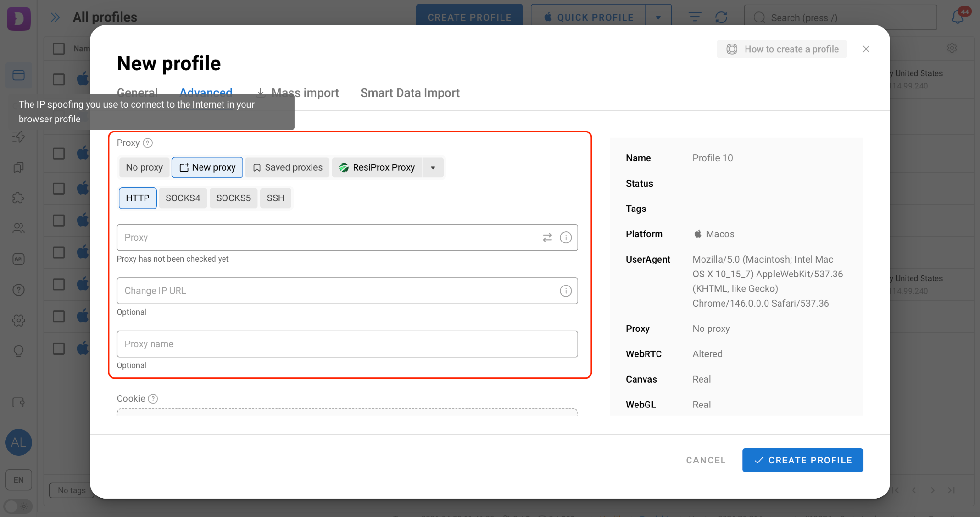Expand the ResiProx Proxy dropdown arrow

click(433, 168)
